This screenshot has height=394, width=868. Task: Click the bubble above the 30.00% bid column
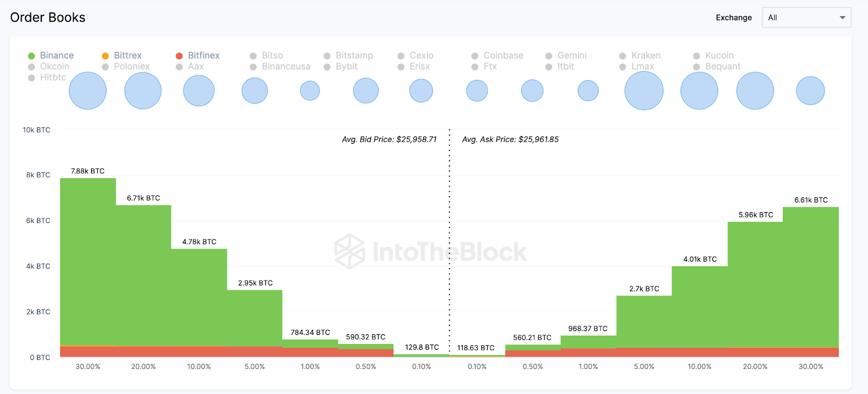pyautogui.click(x=88, y=91)
